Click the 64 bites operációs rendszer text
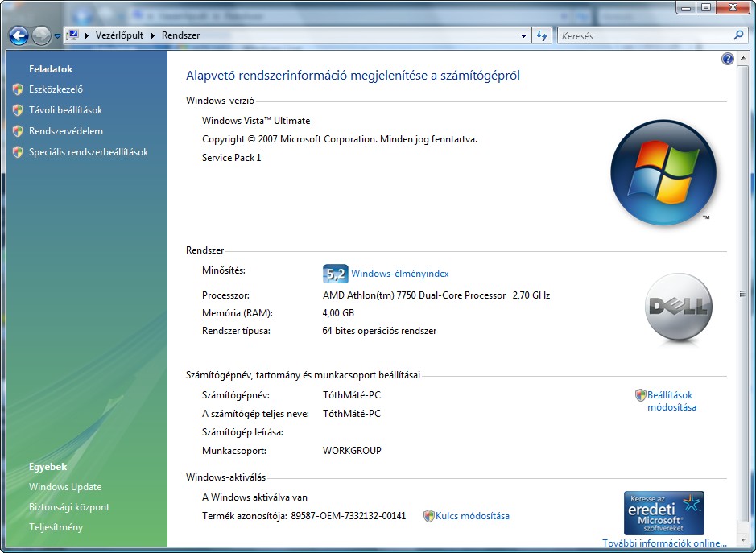 [x=379, y=331]
